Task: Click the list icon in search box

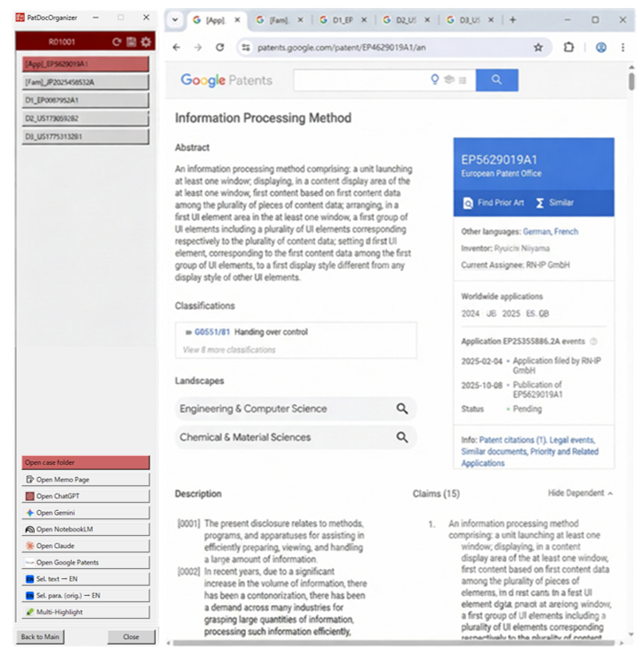Action: click(x=463, y=80)
